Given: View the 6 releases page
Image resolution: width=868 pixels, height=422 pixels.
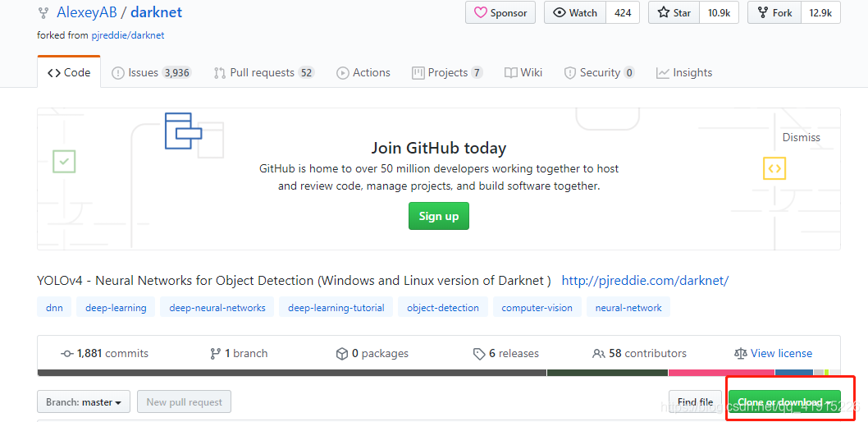Looking at the screenshot, I should [x=505, y=353].
